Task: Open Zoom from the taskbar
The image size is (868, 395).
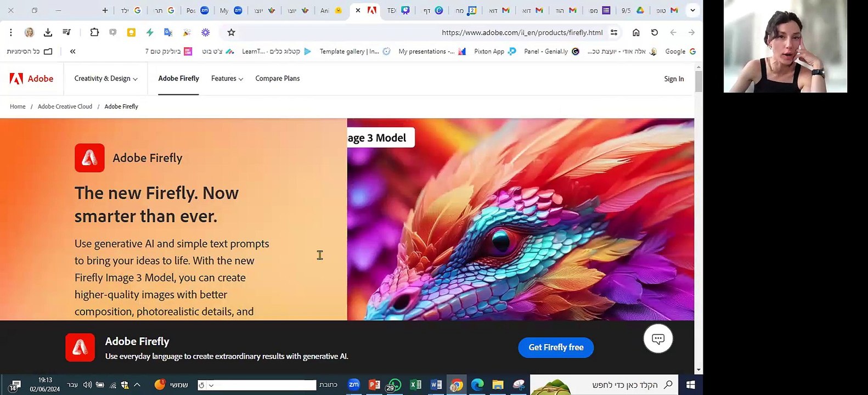Action: (x=354, y=385)
